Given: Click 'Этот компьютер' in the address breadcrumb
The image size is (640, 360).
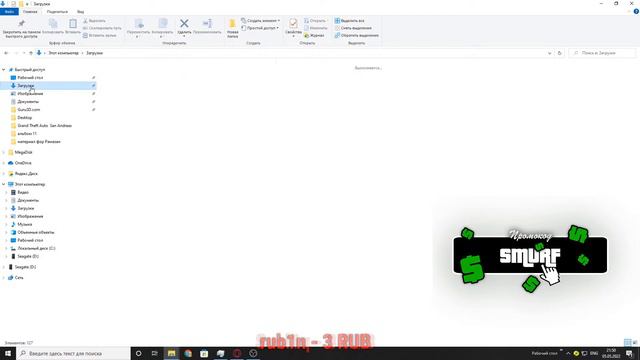Looking at the screenshot, I should [x=63, y=53].
